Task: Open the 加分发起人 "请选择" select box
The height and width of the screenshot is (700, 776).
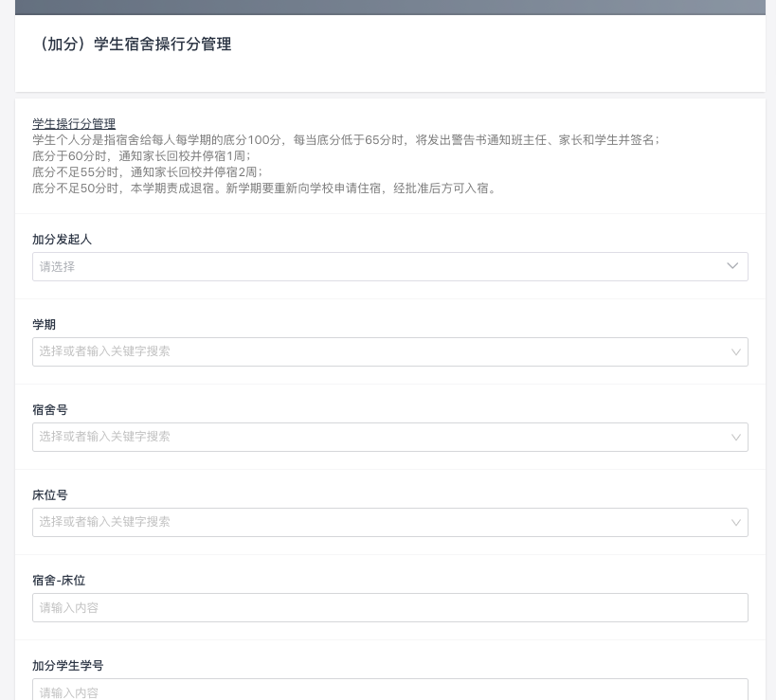Action: tap(379, 266)
